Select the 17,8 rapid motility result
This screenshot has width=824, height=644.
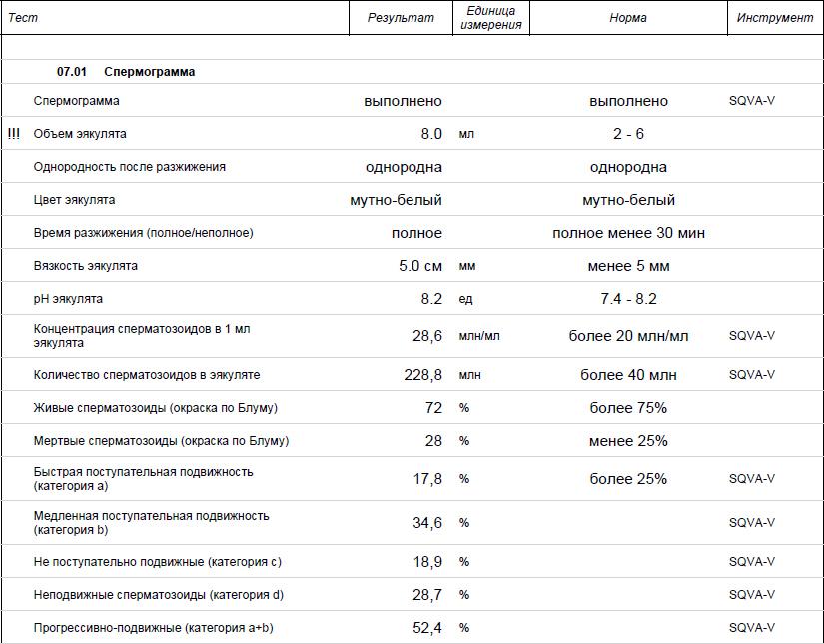[x=427, y=479]
